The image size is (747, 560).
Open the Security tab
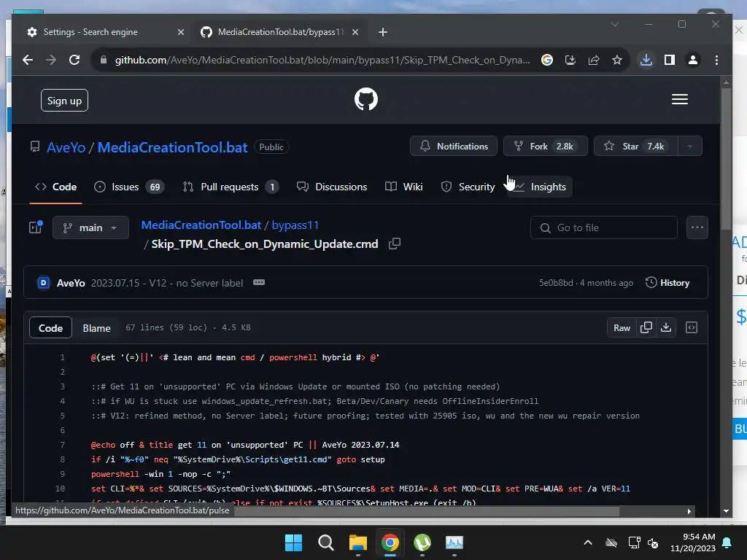468,187
